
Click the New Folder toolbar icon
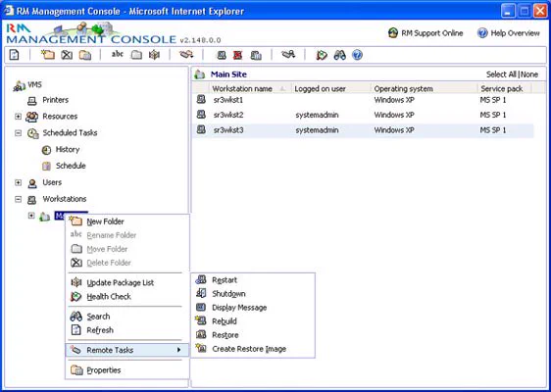48,55
